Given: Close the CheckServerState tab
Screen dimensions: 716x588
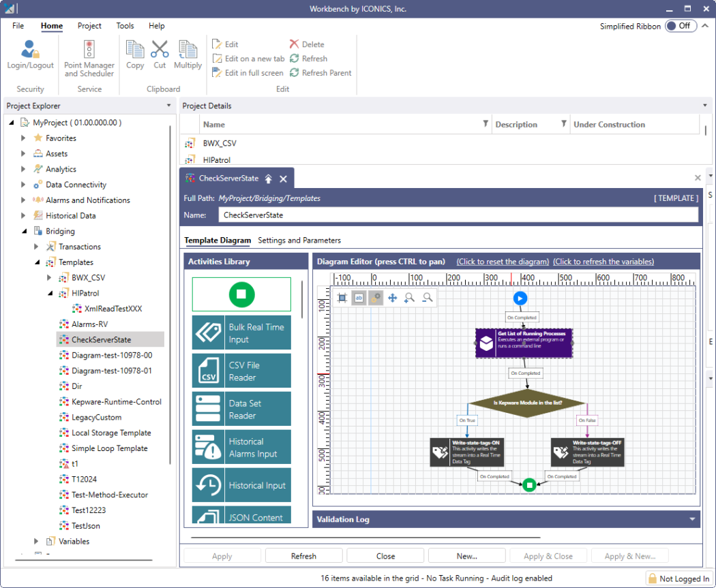Looking at the screenshot, I should (x=284, y=179).
